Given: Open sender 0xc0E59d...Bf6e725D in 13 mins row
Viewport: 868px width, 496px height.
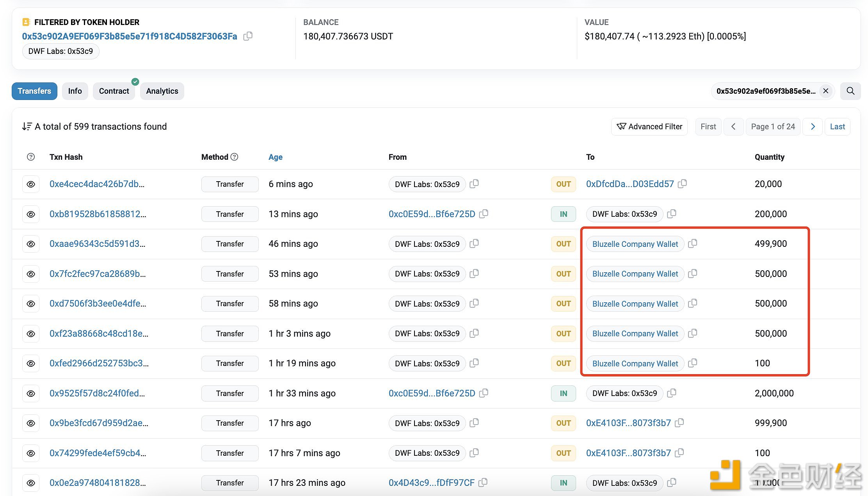Looking at the screenshot, I should tap(432, 214).
